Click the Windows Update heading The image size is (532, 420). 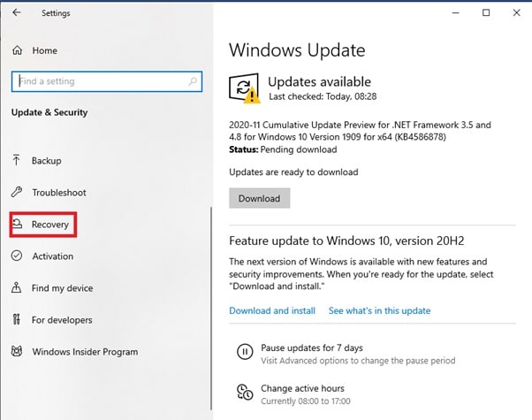coord(297,50)
